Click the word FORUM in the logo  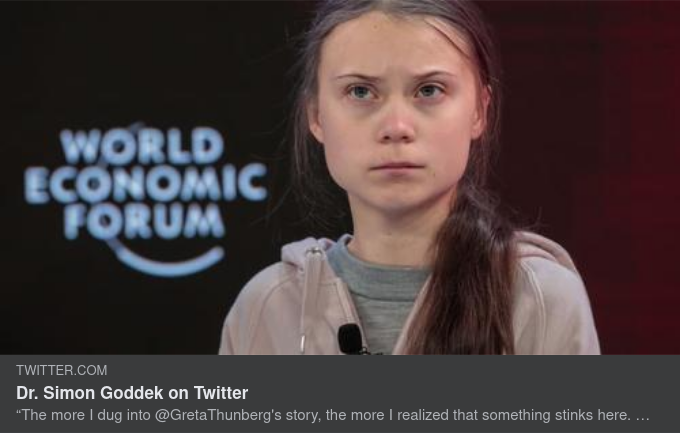coord(144,221)
